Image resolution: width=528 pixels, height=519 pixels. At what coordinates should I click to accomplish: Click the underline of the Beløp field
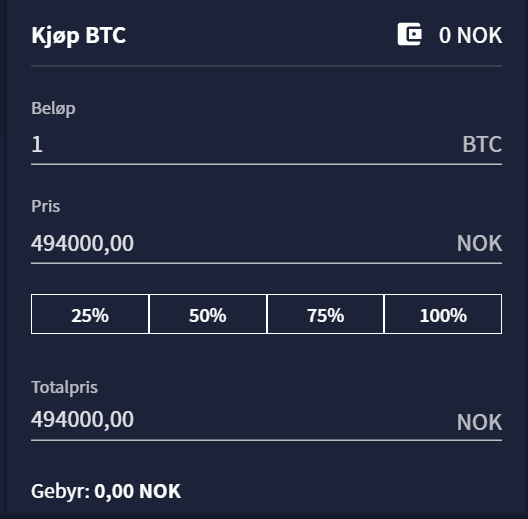pyautogui.click(x=266, y=164)
